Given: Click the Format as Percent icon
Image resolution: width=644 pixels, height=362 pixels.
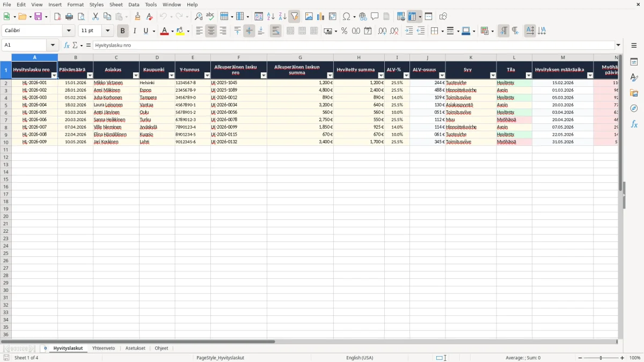Looking at the screenshot, I should 344,31.
